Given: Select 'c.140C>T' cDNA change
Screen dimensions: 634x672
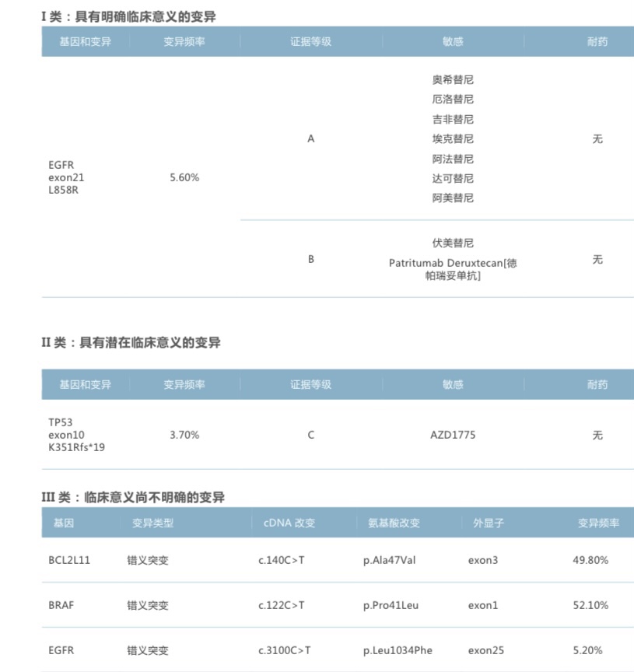Looking at the screenshot, I should pos(281,560).
